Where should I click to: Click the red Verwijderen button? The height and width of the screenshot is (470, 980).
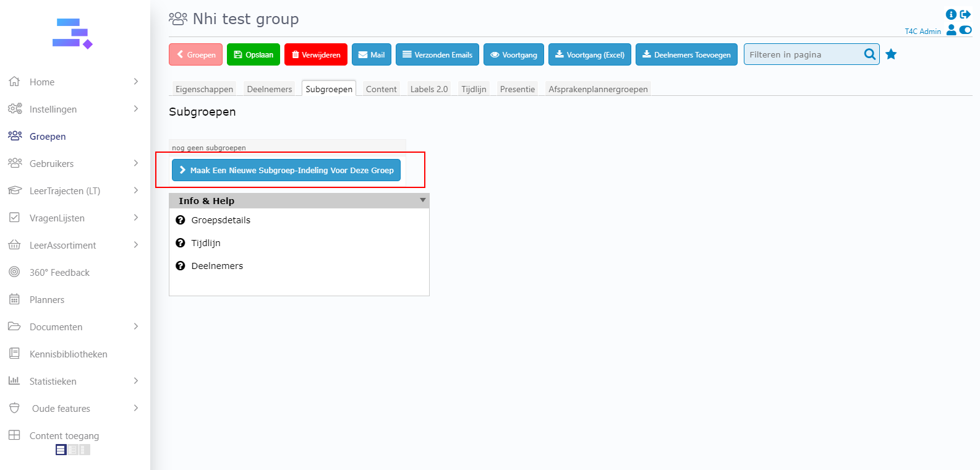pyautogui.click(x=316, y=54)
